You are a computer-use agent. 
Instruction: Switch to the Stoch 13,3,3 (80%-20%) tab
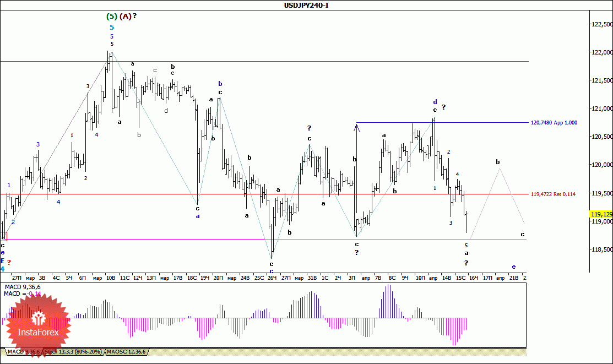(x=73, y=352)
